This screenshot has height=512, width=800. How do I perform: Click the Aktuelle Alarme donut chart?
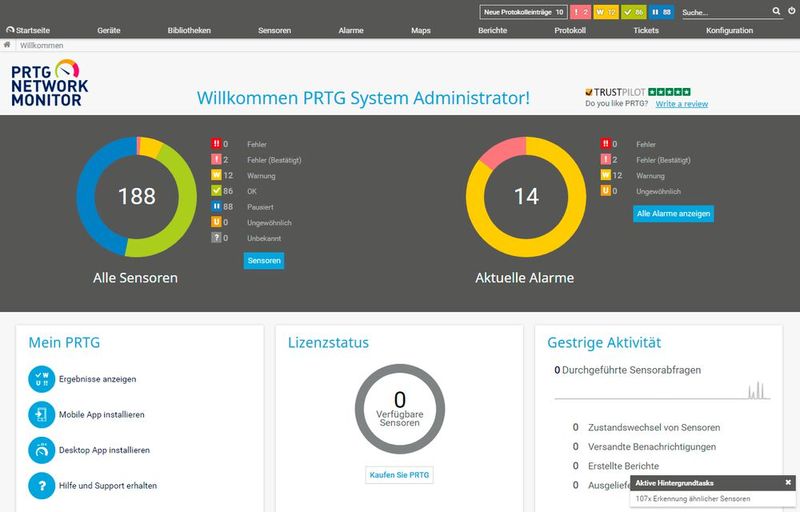(x=526, y=197)
